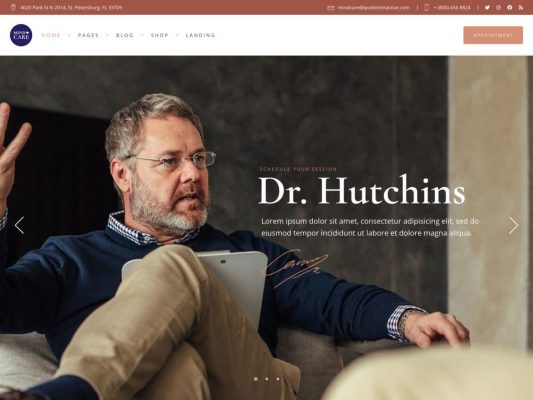Open the Instagram icon link
Screen dimensions: 533x400
tap(498, 7)
